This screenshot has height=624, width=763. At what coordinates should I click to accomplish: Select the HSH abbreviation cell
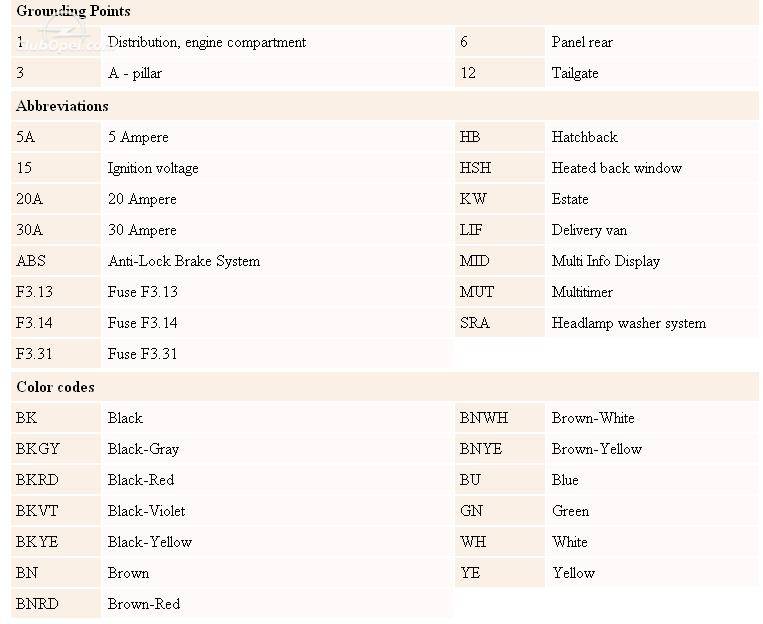click(x=500, y=168)
